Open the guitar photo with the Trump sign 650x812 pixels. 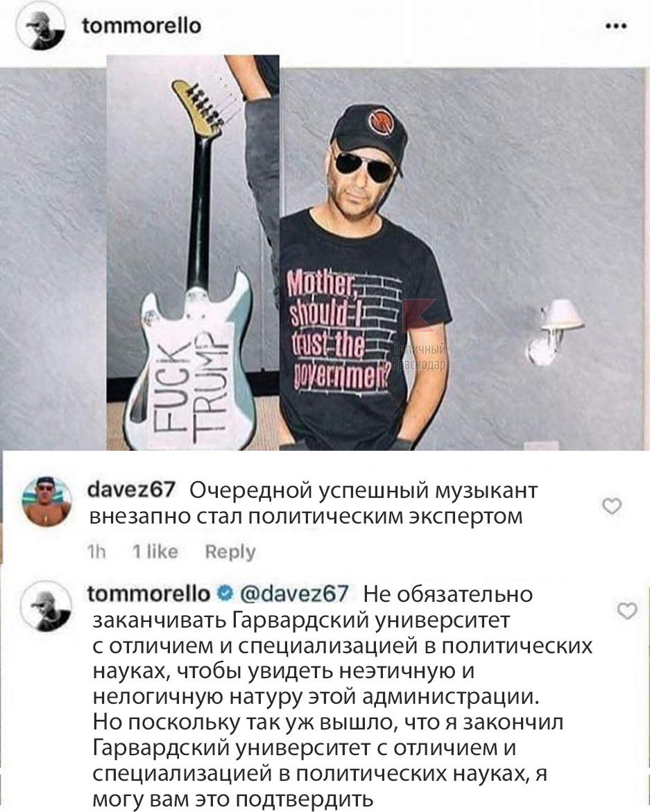(x=193, y=252)
